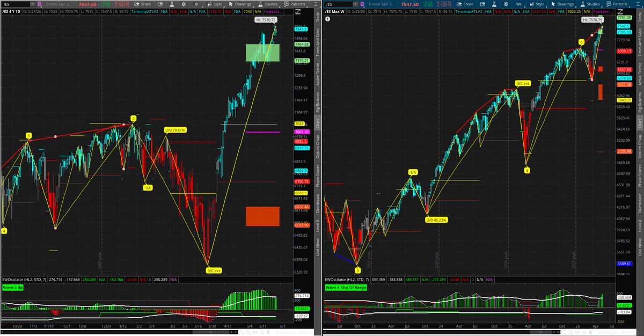Open symbol dropdown arrow in left chart
644x336 pixels.
tap(32, 4)
